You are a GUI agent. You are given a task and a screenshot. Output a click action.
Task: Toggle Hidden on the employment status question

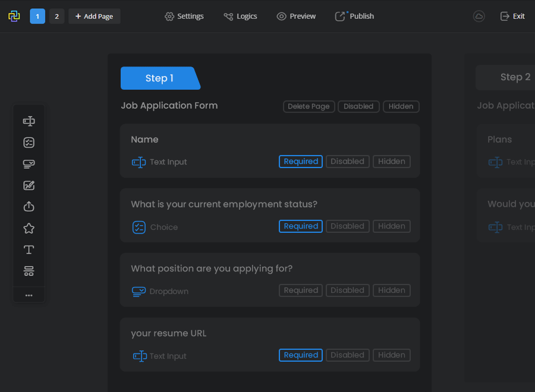[391, 226]
